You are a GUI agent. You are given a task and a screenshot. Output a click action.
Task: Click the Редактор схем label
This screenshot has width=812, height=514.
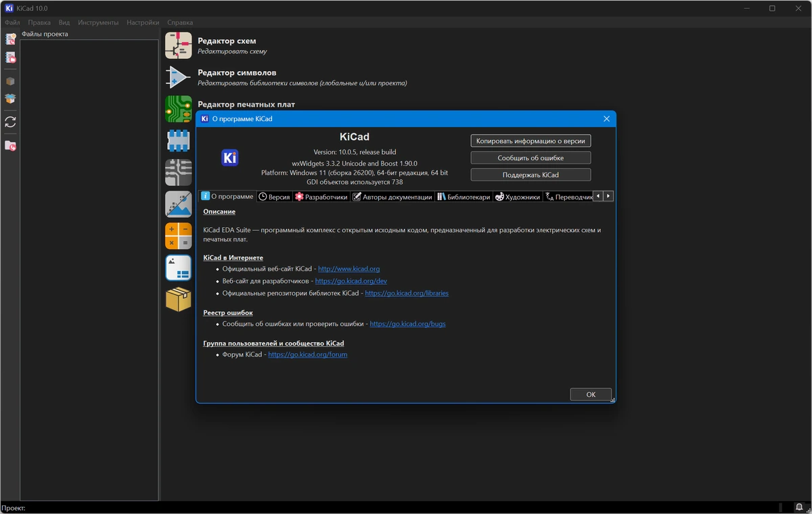[227, 41]
